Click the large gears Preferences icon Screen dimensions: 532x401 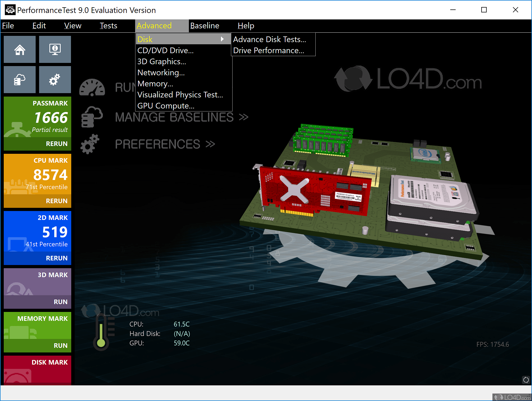(x=90, y=144)
